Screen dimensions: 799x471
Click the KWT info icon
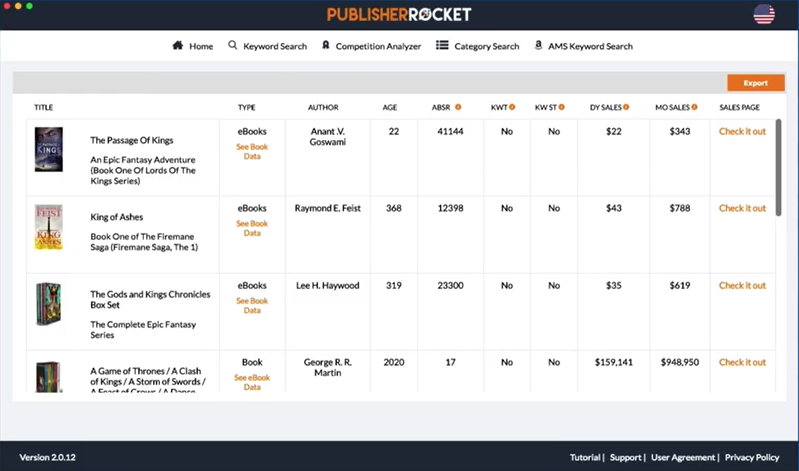512,107
